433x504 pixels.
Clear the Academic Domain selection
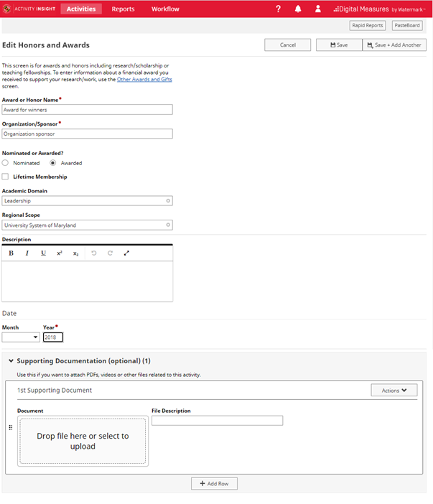click(168, 201)
